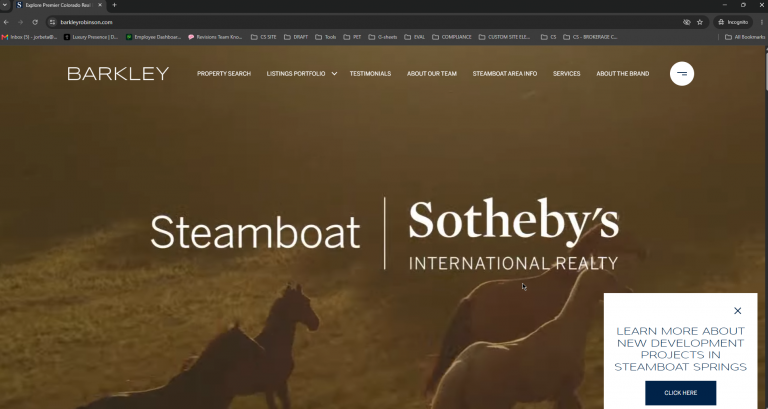The image size is (768, 409).
Task: Open CS - BROKERAGE bookmark folder
Action: coord(590,37)
